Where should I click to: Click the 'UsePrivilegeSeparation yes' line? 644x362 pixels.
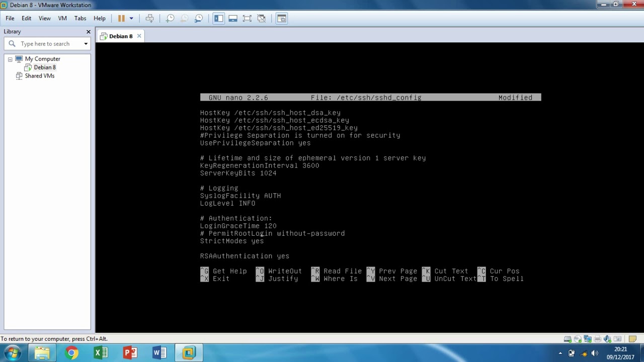coord(255,143)
